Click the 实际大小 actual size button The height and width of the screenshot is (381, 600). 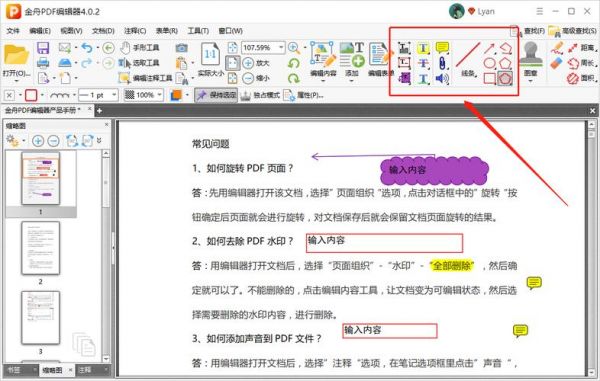[210, 59]
